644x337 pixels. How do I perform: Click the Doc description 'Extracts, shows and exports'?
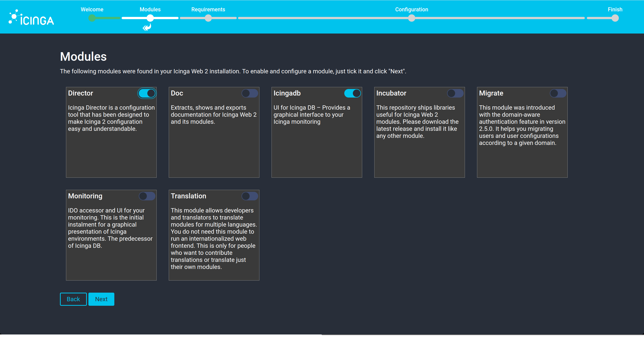214,115
